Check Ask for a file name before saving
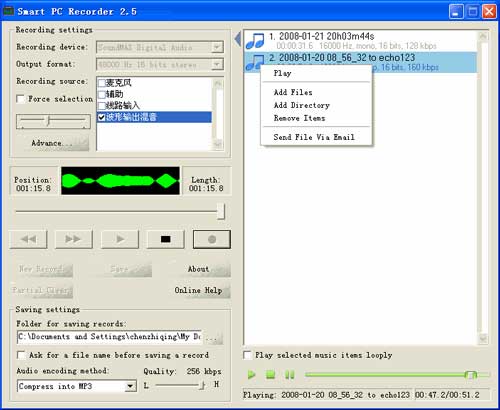This screenshot has width=500, height=410. click(21, 355)
